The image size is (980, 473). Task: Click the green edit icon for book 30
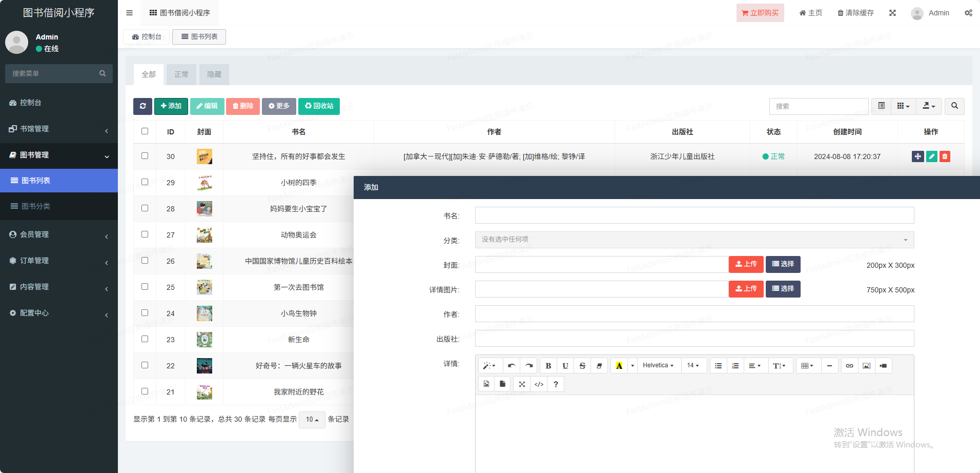pyautogui.click(x=931, y=156)
